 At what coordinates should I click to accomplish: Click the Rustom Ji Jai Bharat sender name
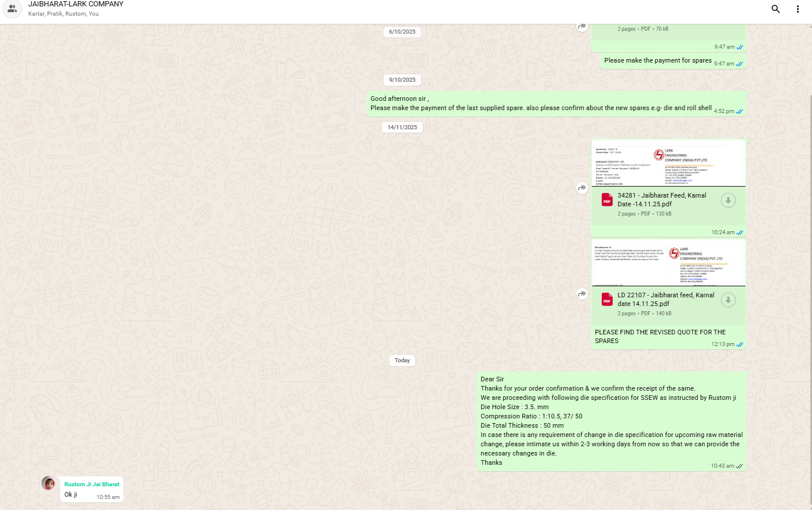(x=92, y=485)
